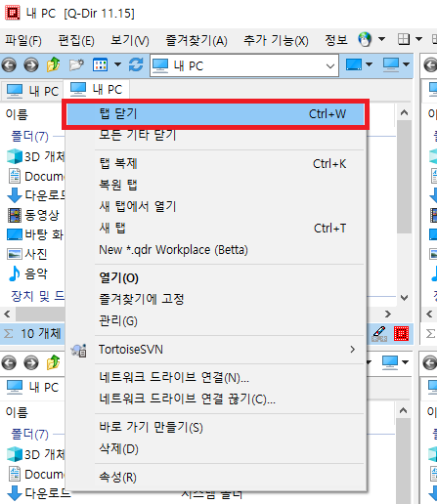Viewport: 437px width, 504px height.
Task: Click the view-mode grid icon in top toolbar
Action: coord(100,64)
